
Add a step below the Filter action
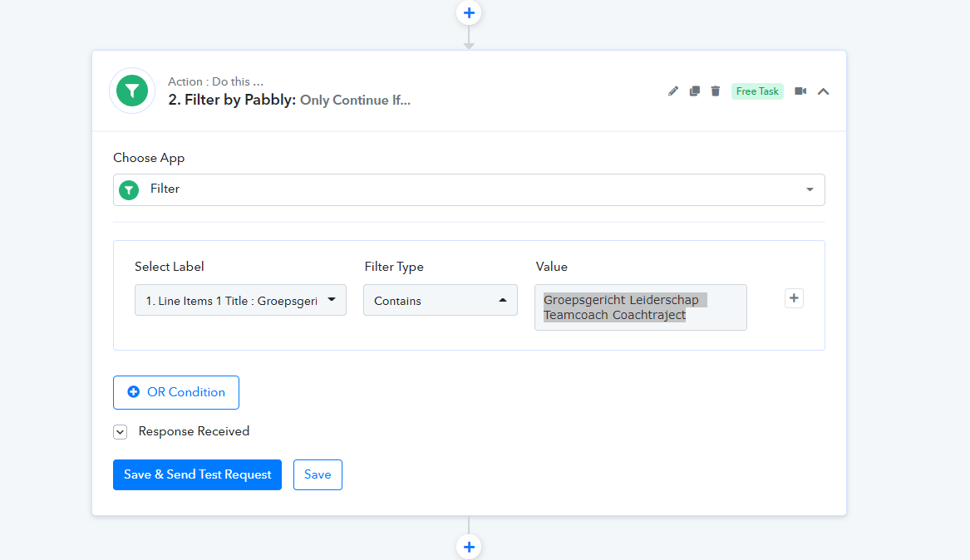coord(469,547)
